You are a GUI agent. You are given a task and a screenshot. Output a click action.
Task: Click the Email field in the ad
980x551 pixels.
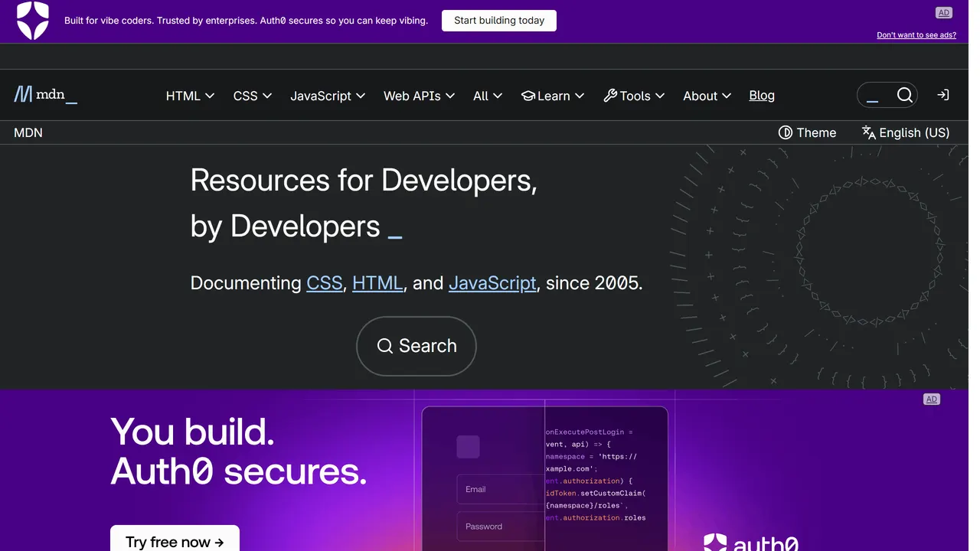point(501,489)
